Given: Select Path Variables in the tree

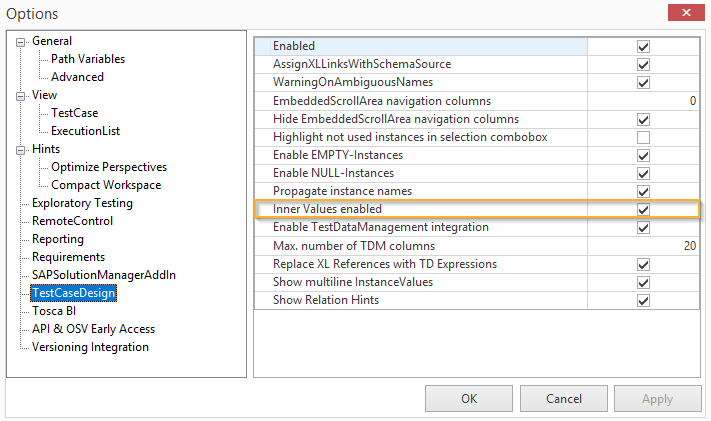Looking at the screenshot, I should click(88, 59).
